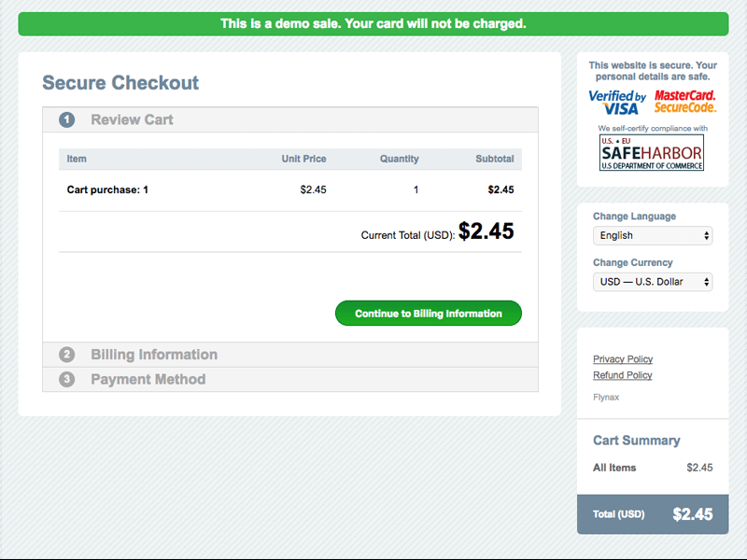Open the Change Currency dropdown
The height and width of the screenshot is (560, 747).
pyautogui.click(x=653, y=282)
